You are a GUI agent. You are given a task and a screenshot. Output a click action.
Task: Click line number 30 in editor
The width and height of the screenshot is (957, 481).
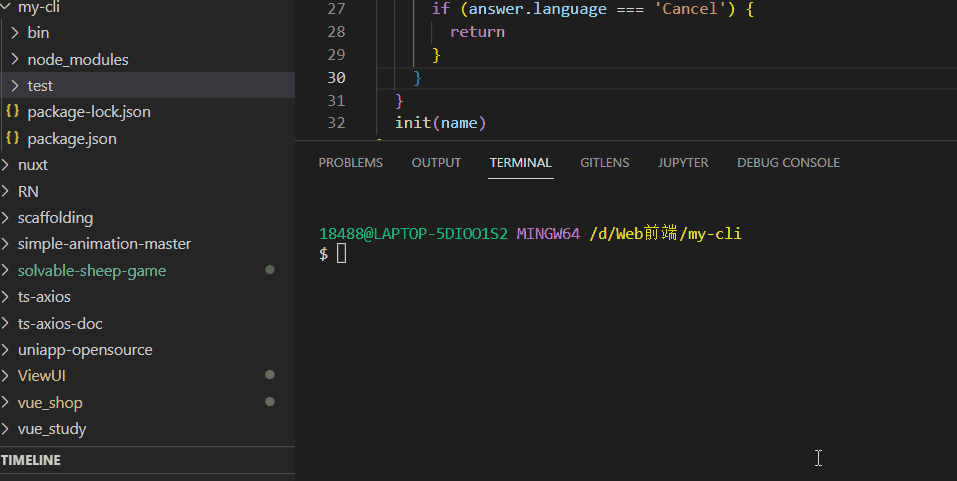(336, 78)
